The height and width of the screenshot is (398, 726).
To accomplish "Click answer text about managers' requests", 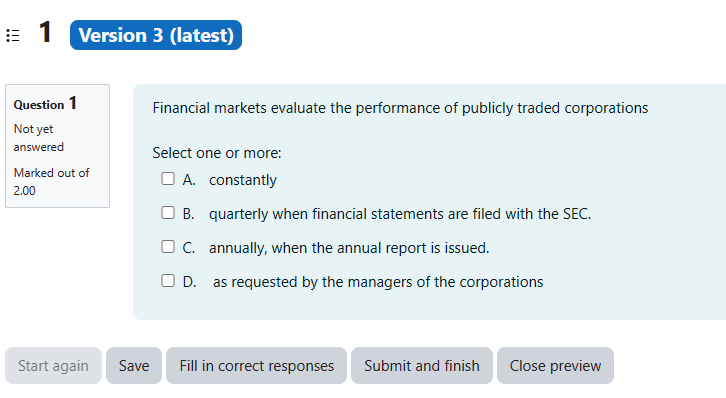I will 378,282.
